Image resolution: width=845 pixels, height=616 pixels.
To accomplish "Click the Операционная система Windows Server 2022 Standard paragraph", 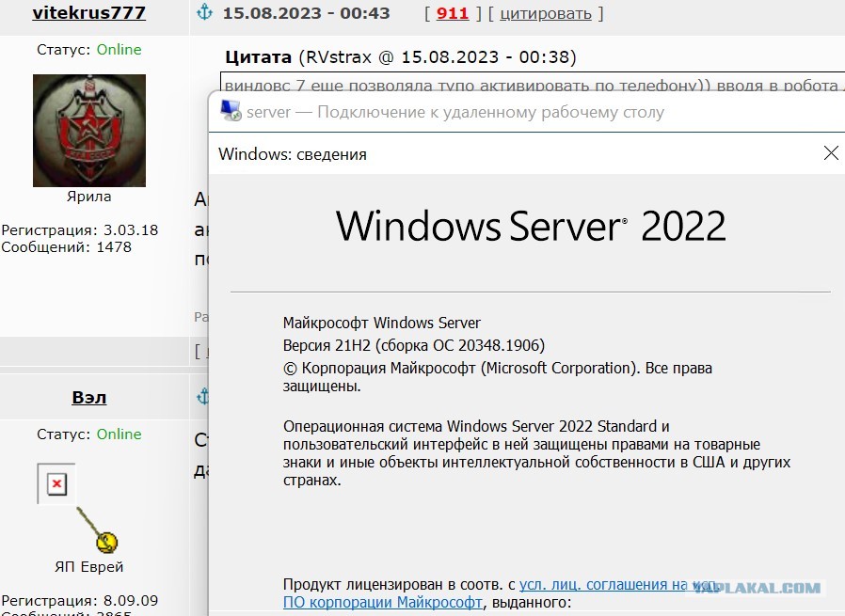I will coord(536,453).
